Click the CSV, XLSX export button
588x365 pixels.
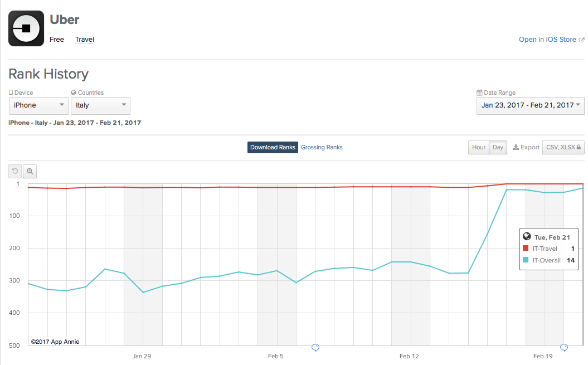(563, 148)
